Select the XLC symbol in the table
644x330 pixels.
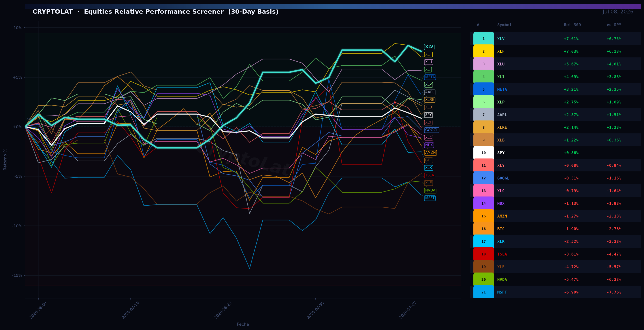click(501, 191)
